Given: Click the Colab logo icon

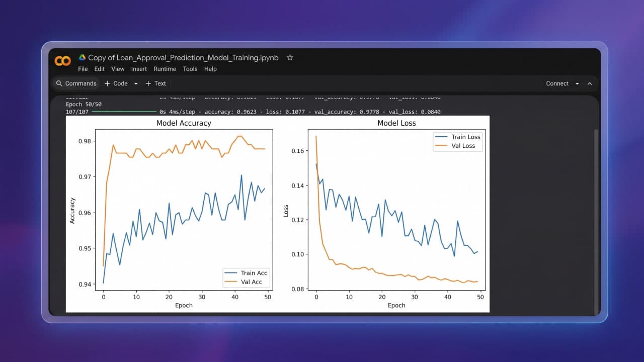Looking at the screenshot, I should (x=63, y=61).
